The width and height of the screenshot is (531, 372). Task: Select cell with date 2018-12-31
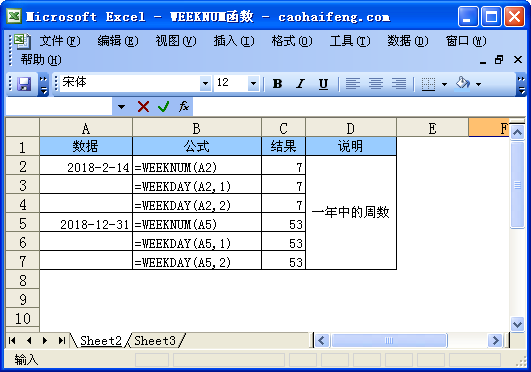(86, 223)
